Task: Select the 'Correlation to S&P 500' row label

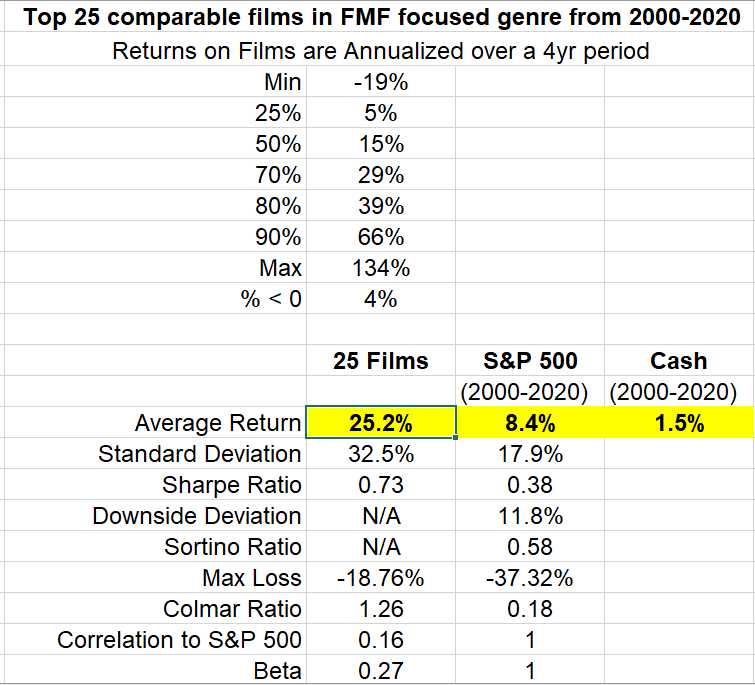Action: 179,640
